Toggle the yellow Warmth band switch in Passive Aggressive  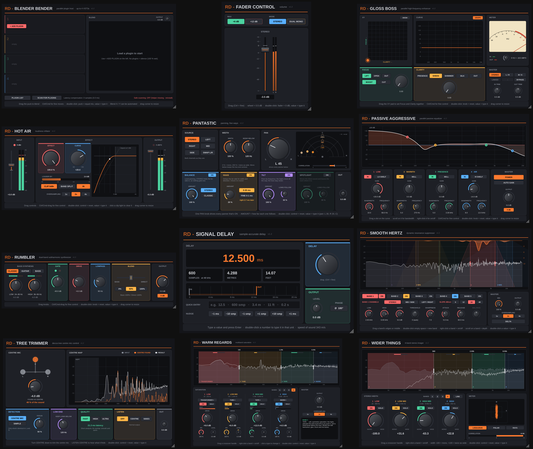point(400,177)
